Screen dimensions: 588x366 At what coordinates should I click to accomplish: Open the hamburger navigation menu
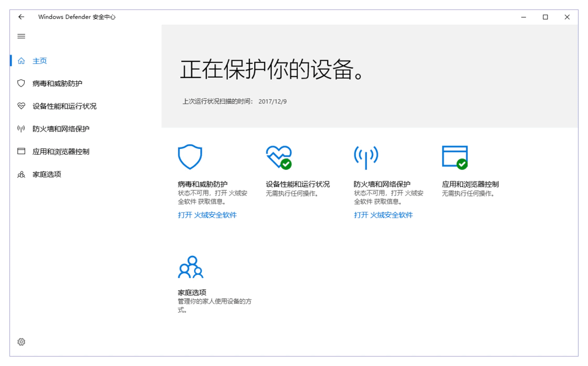(x=22, y=36)
